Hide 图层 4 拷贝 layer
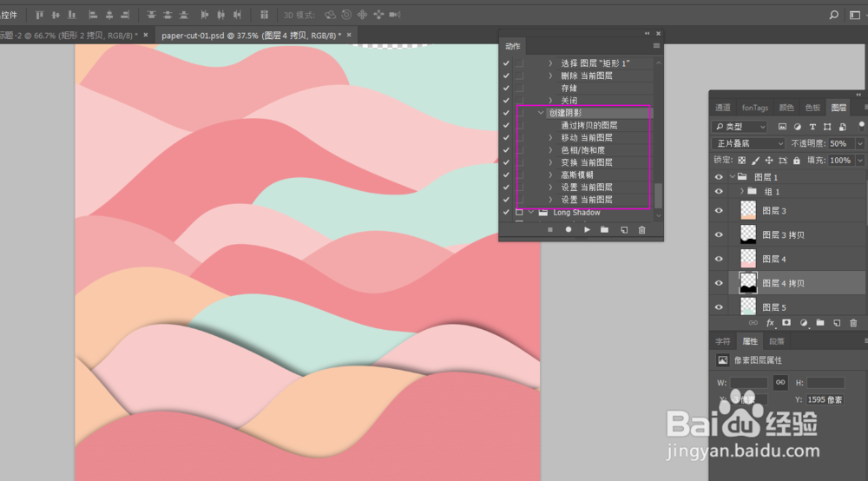This screenshot has width=868, height=481. [x=719, y=283]
